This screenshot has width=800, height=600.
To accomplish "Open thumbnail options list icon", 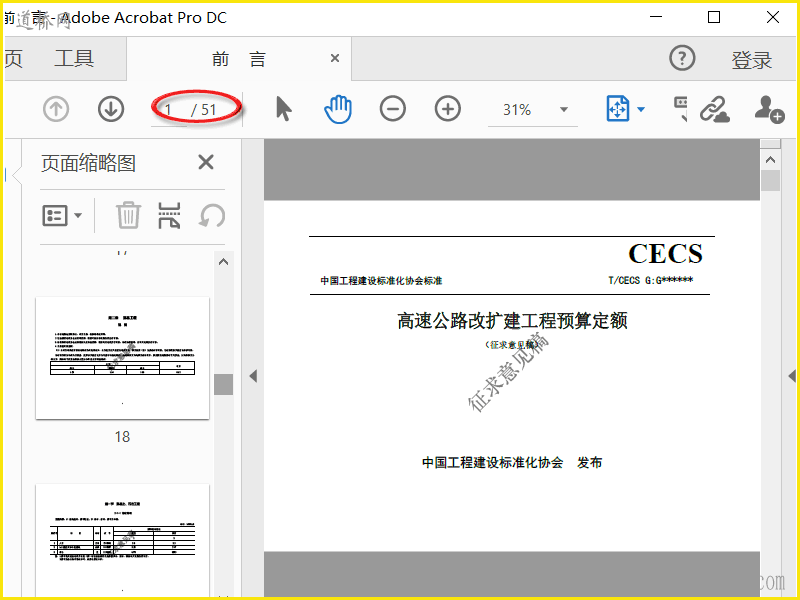I will [x=62, y=215].
